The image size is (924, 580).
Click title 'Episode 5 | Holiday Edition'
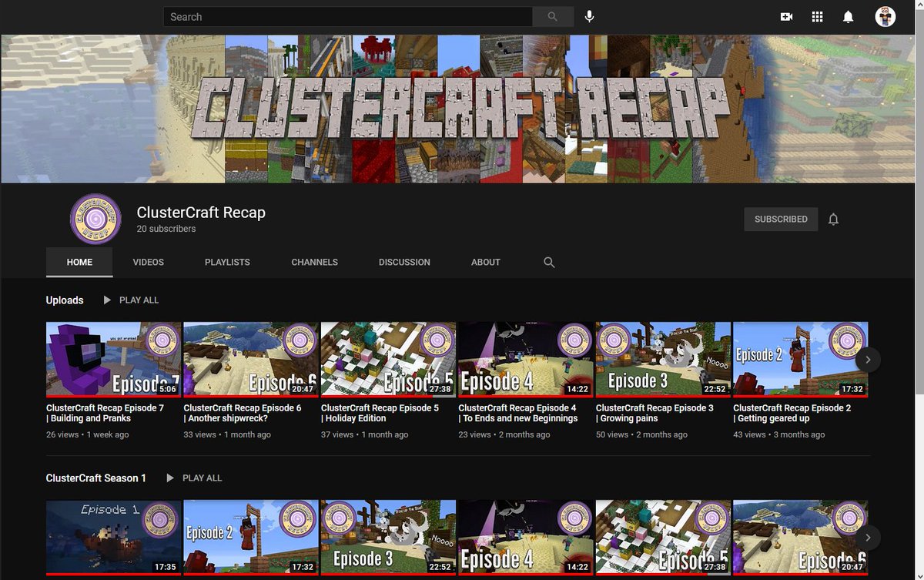coord(380,413)
